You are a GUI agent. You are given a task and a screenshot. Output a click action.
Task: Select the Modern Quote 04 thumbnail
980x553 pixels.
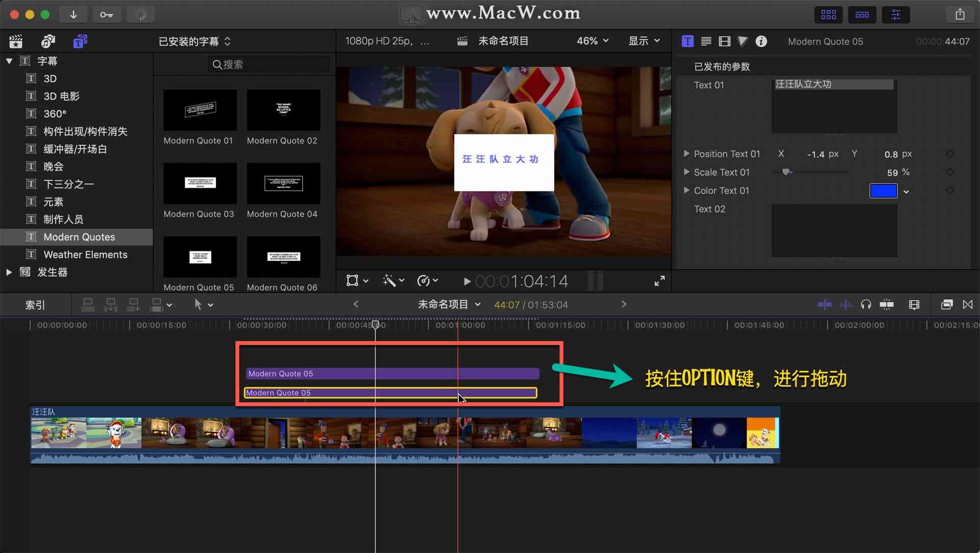click(283, 183)
